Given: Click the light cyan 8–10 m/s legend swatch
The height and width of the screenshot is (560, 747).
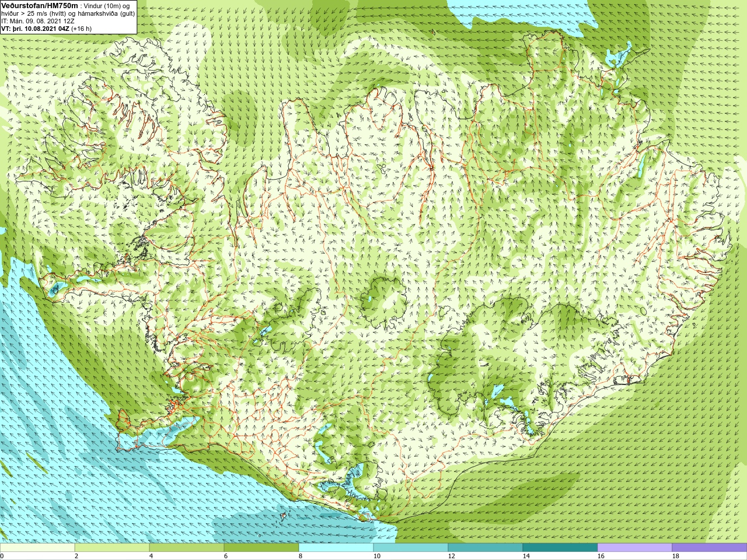Looking at the screenshot, I should coord(336,548).
